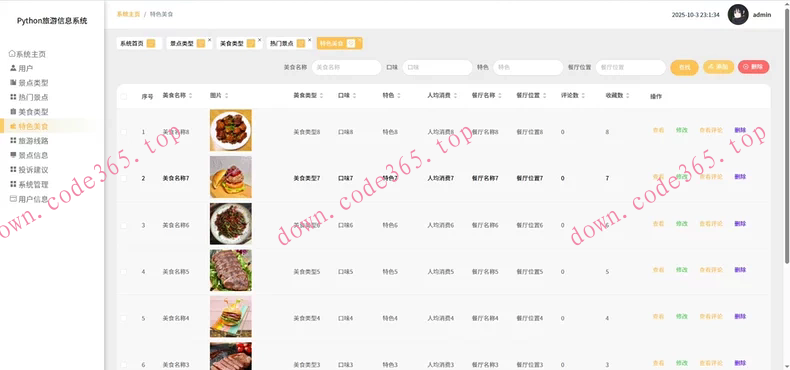Click the 添加 add button
Screen dimensions: 790x370
click(718, 67)
